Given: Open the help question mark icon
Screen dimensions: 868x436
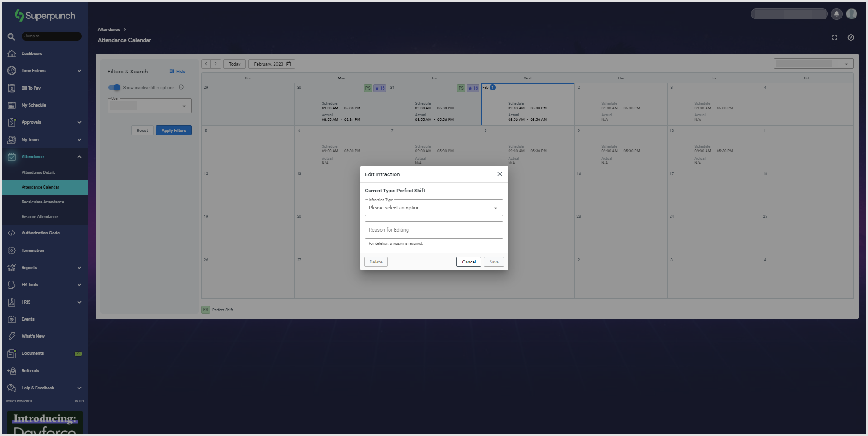Looking at the screenshot, I should (850, 37).
